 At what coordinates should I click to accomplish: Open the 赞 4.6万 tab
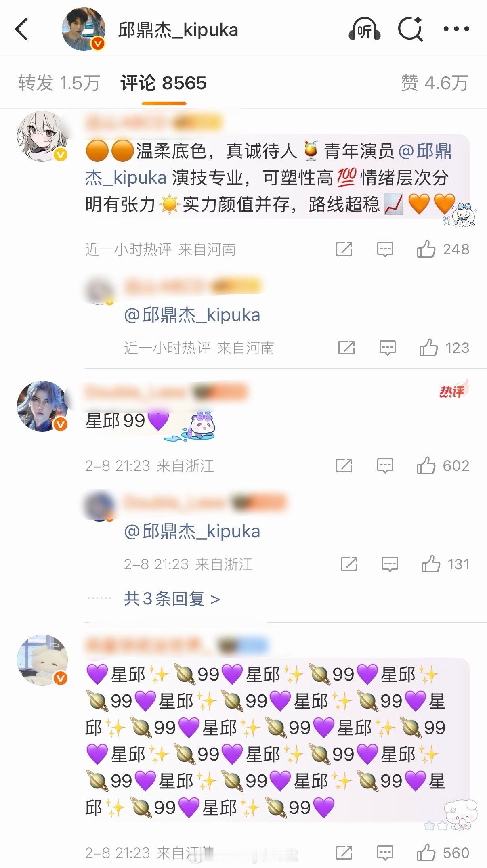point(435,83)
